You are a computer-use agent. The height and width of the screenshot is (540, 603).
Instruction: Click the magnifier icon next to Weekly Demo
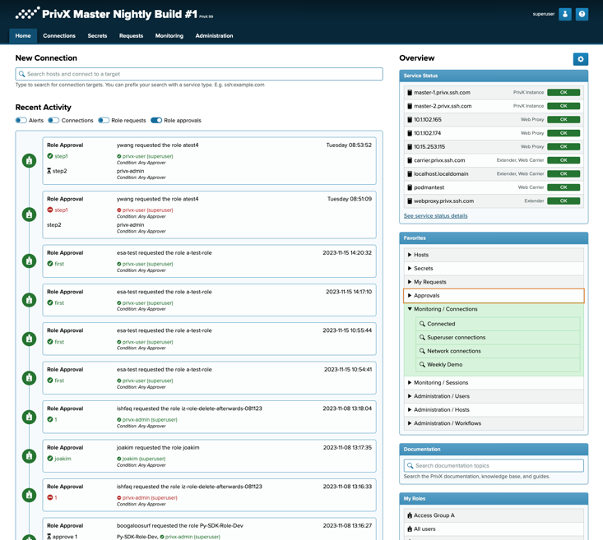pyautogui.click(x=423, y=365)
